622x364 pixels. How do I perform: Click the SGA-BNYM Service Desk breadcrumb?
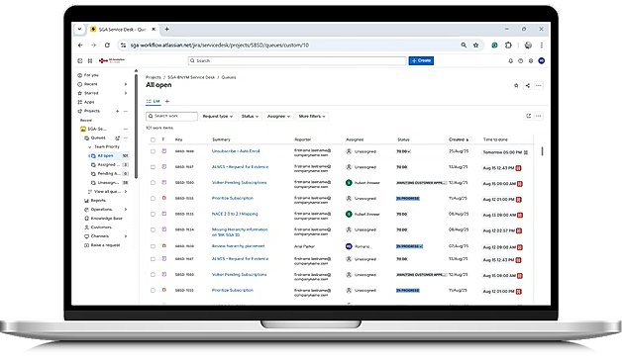coord(191,77)
